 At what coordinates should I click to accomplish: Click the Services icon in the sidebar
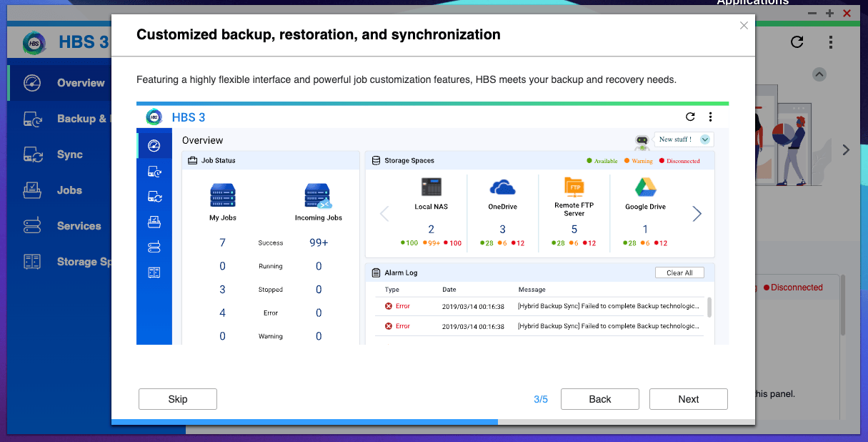(x=32, y=226)
